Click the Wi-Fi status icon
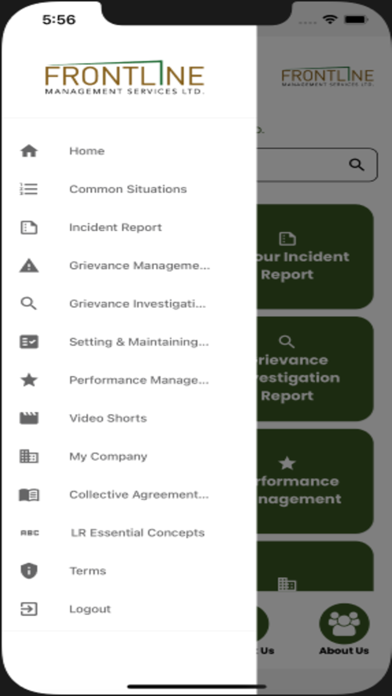 pos(330,20)
